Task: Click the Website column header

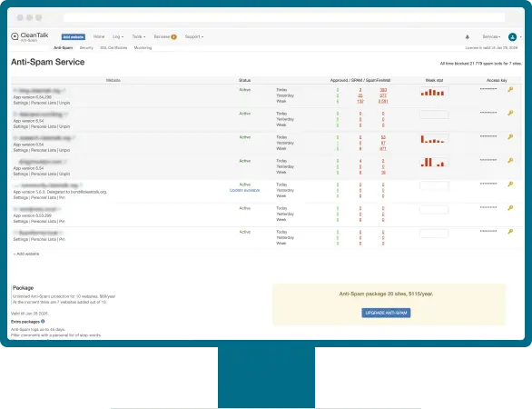Action: tap(113, 80)
